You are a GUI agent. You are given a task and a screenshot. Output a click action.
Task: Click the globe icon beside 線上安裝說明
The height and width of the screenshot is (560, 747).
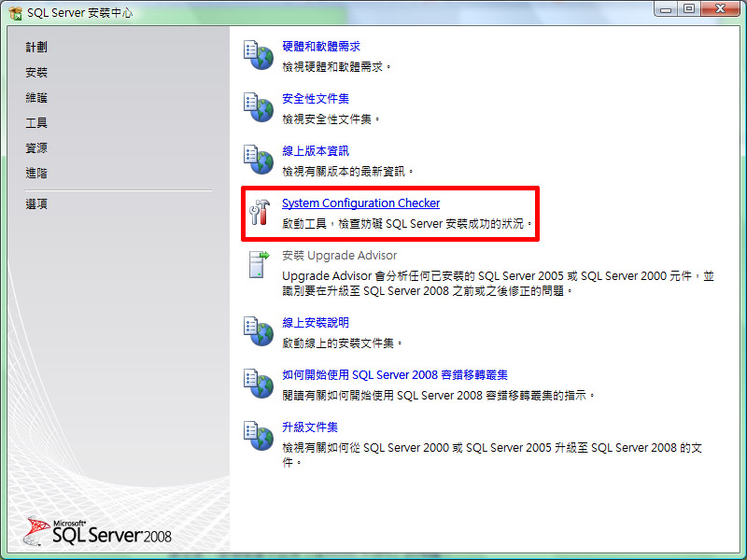[259, 331]
